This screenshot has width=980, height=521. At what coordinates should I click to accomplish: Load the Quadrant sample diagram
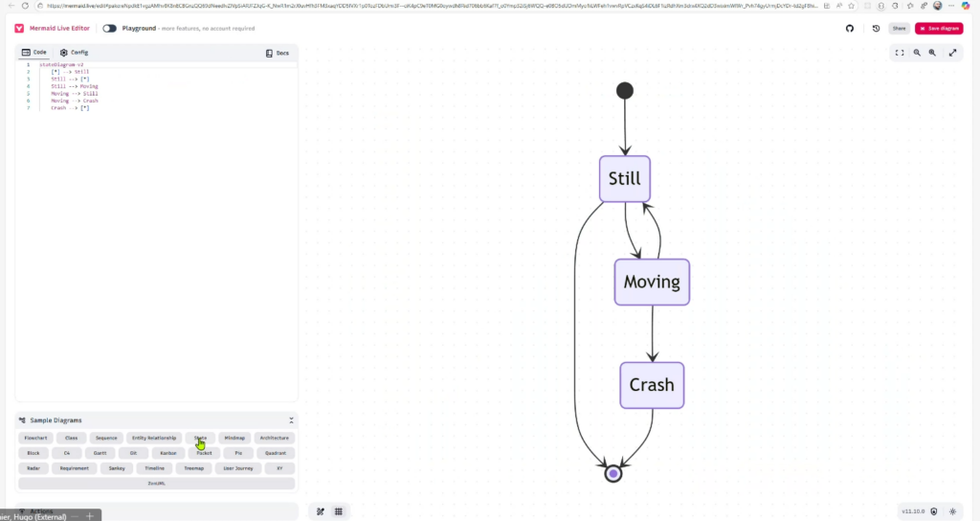[x=275, y=453]
